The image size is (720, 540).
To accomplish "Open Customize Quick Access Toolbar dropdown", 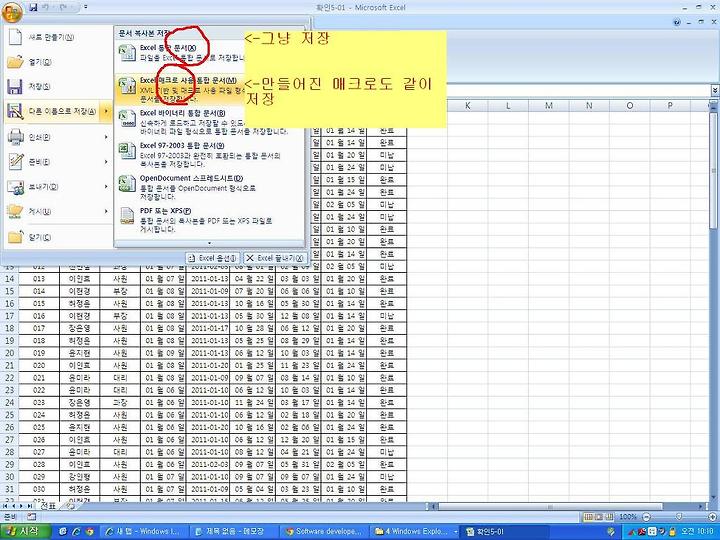I will (85, 7).
